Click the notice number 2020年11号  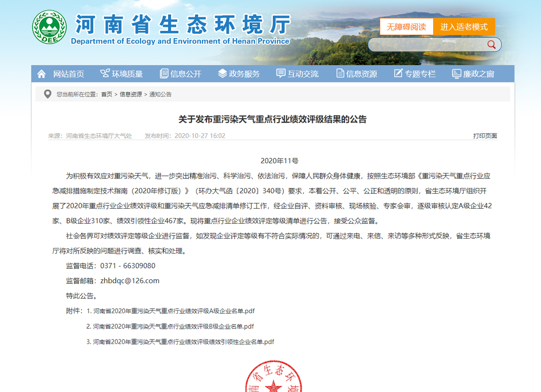(x=279, y=161)
